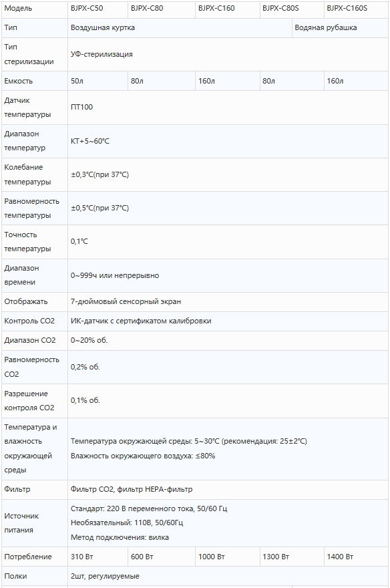
Task: Select the BJPX-C80S model header cell
Action: (291, 8)
